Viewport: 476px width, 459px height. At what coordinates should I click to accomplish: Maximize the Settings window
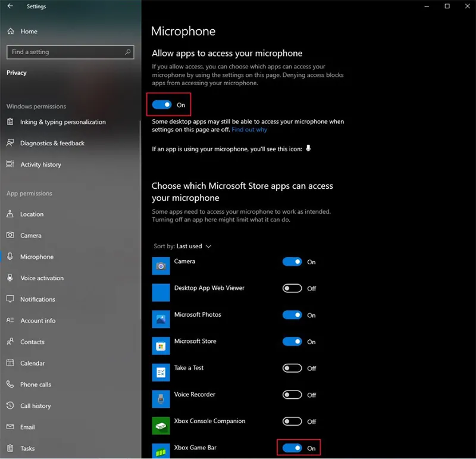click(447, 6)
